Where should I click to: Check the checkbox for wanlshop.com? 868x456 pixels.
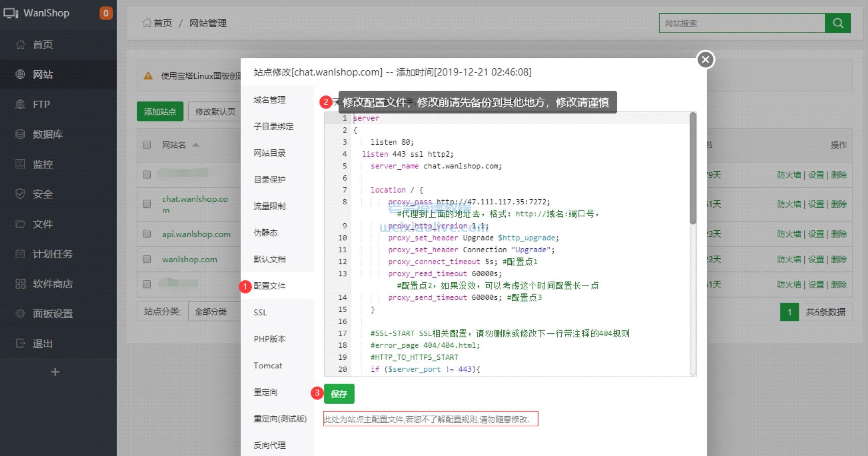click(146, 259)
